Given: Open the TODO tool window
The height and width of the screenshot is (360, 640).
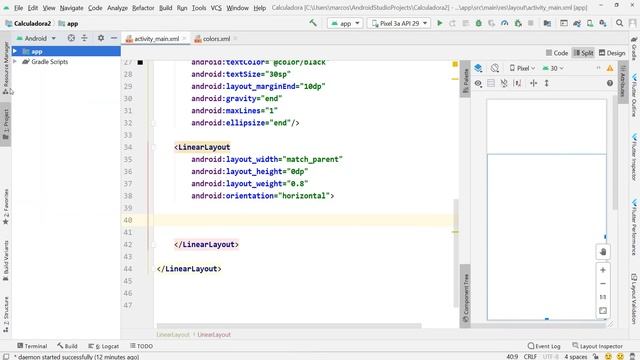Looking at the screenshot, I should 141,346.
